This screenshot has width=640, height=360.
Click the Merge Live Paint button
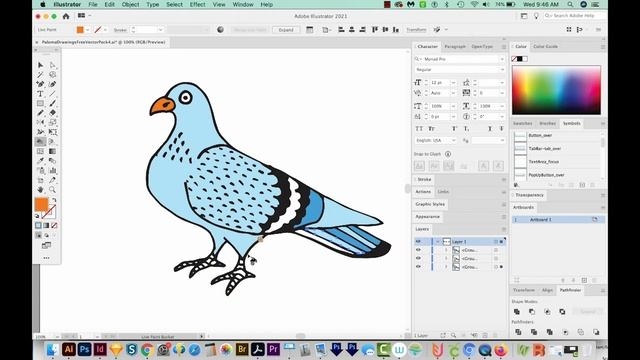[249, 30]
